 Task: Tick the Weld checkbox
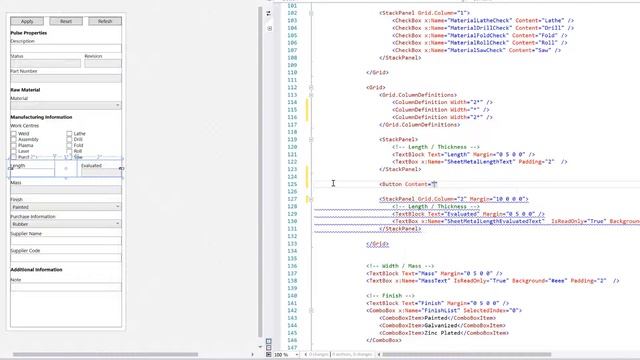13,133
